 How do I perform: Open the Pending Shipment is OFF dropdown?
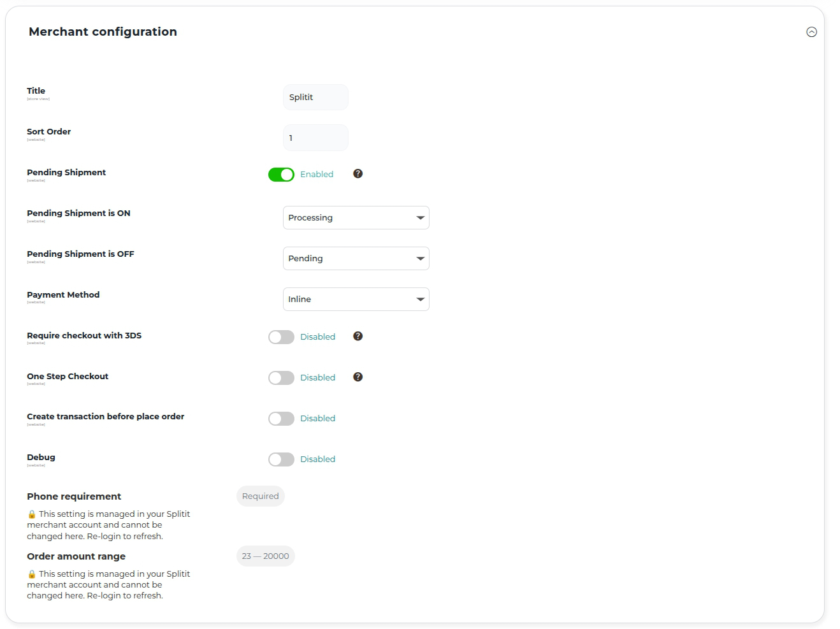356,259
